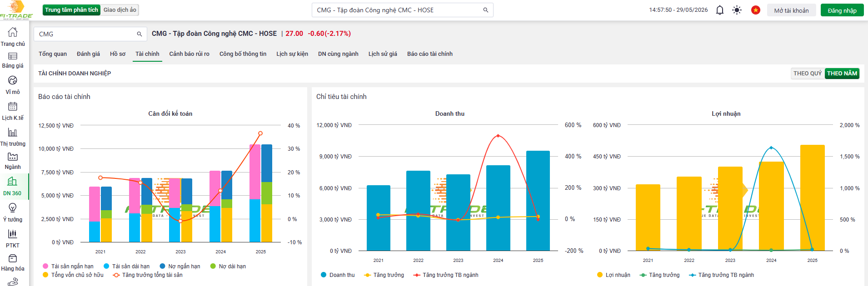Image resolution: width=868 pixels, height=286 pixels.
Task: Toggle Nợ dài hạn legend series
Action: point(228,266)
